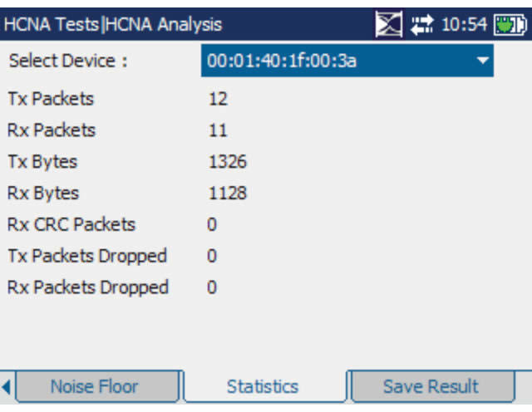Click the hourglass icon in title bar
The width and height of the screenshot is (532, 412).
[388, 24]
